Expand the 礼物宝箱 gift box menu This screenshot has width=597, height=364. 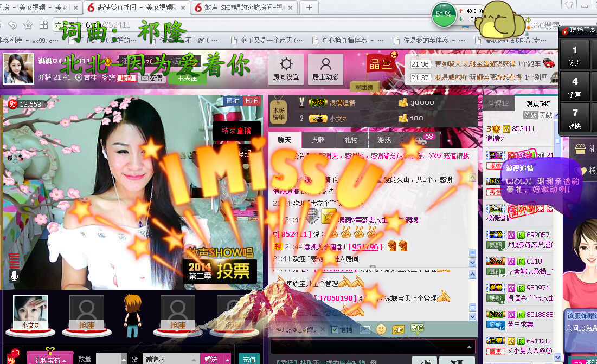coord(50,360)
